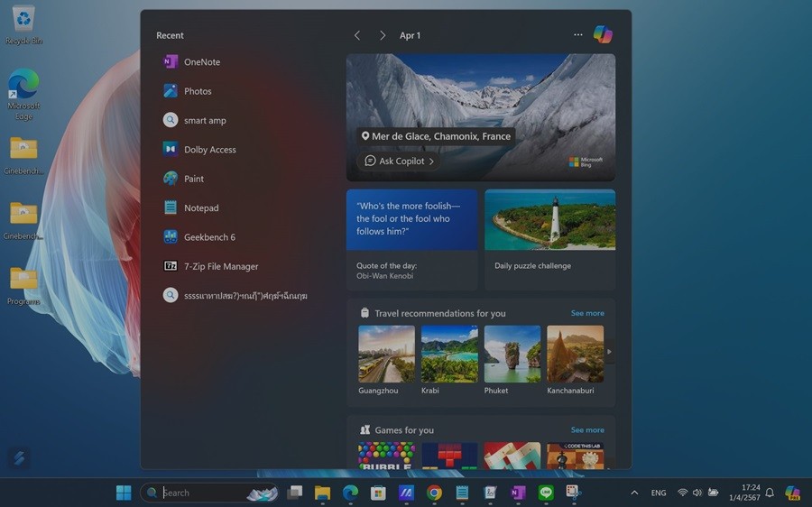This screenshot has height=507, width=812.
Task: Open Notepad from the Recent list
Action: click(201, 207)
